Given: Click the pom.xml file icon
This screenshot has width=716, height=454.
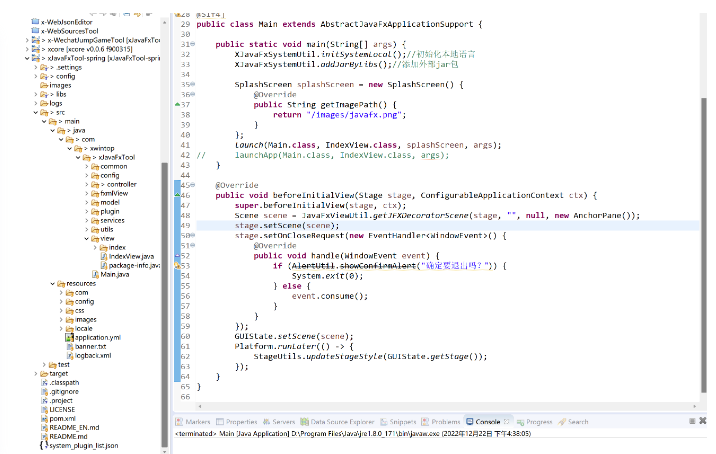Looking at the screenshot, I should click(44, 418).
